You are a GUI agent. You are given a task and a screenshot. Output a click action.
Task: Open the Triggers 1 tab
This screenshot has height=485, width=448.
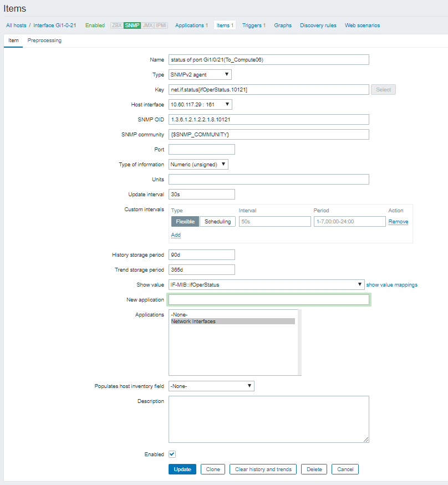pos(253,25)
